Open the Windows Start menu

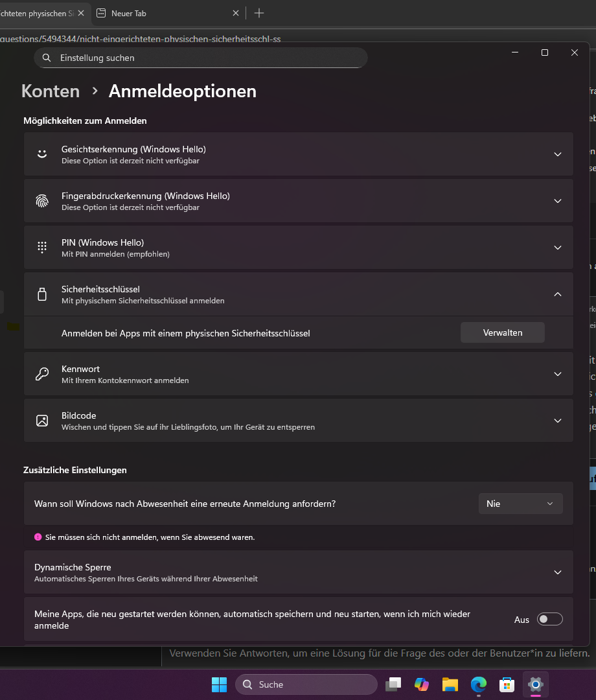coord(219,684)
